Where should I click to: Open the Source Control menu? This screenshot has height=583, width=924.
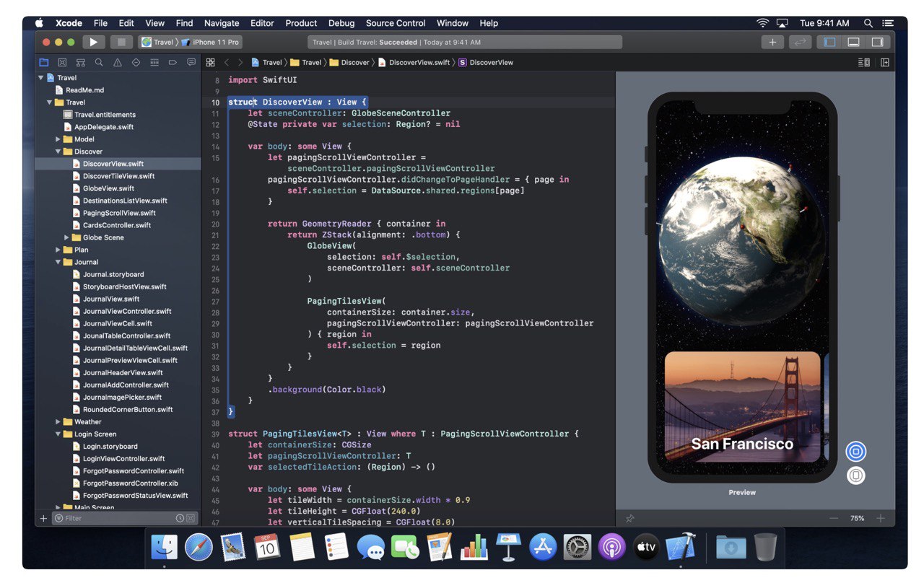[x=396, y=23]
